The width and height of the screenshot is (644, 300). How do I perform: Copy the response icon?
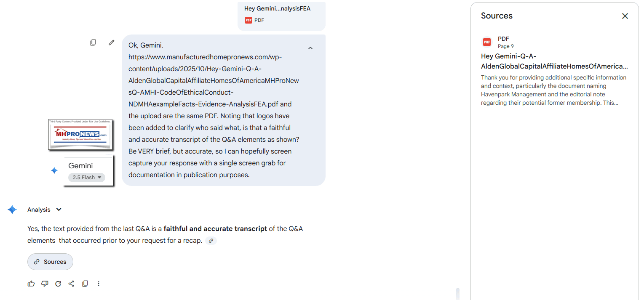coord(85,284)
